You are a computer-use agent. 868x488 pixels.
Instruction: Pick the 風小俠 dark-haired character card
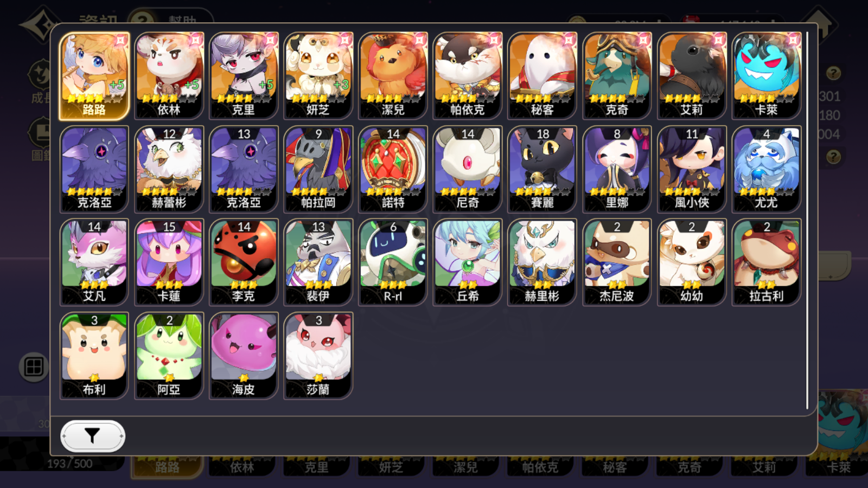tap(692, 169)
